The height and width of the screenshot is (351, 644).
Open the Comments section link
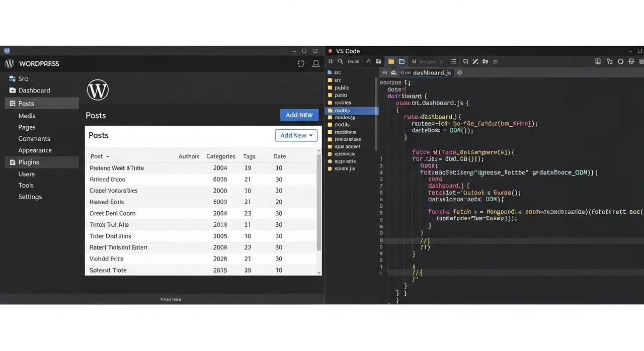[x=34, y=139]
